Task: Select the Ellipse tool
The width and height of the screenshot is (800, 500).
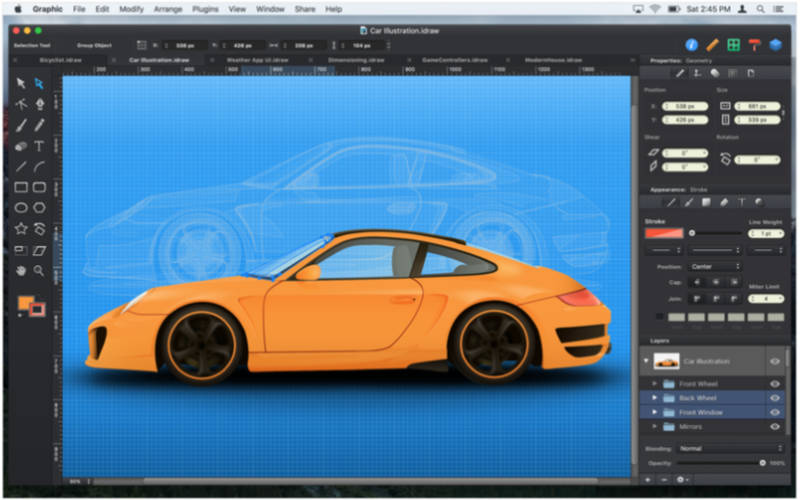Action: coord(21,208)
